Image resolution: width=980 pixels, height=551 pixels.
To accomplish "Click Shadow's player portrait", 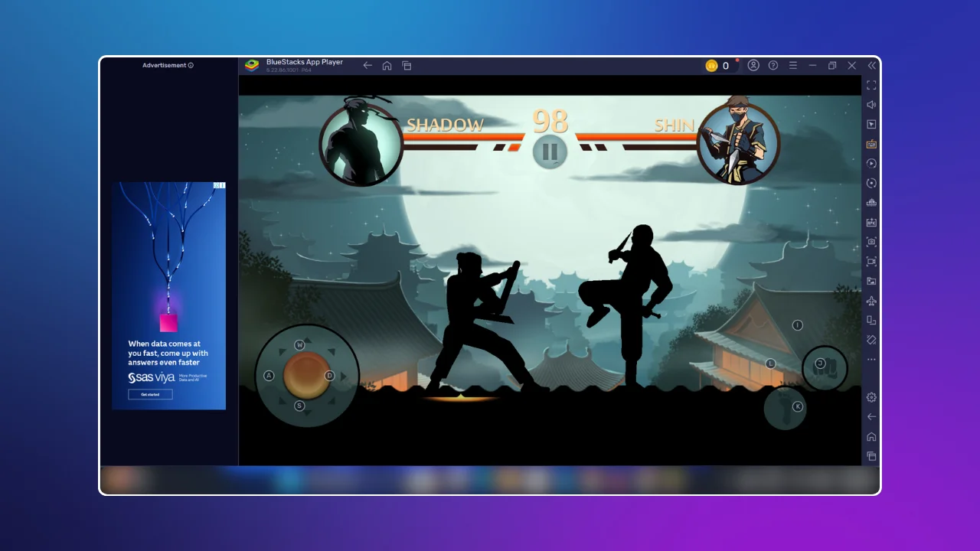I will 361,144.
